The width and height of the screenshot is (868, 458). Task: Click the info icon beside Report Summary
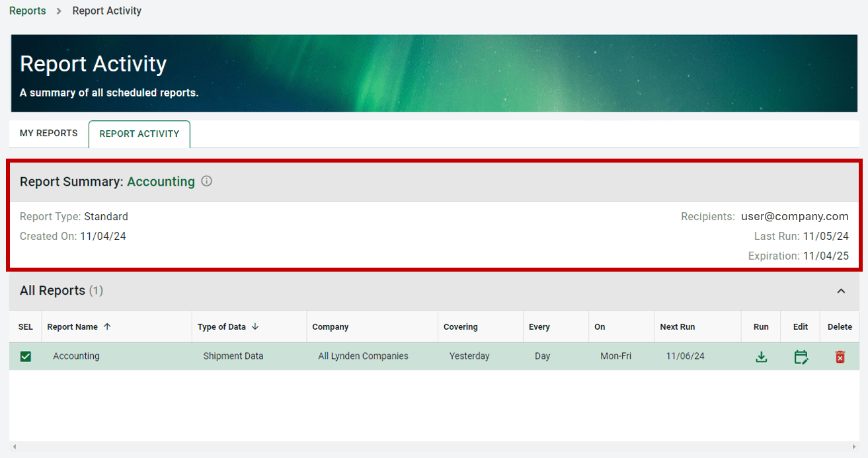pos(207,181)
